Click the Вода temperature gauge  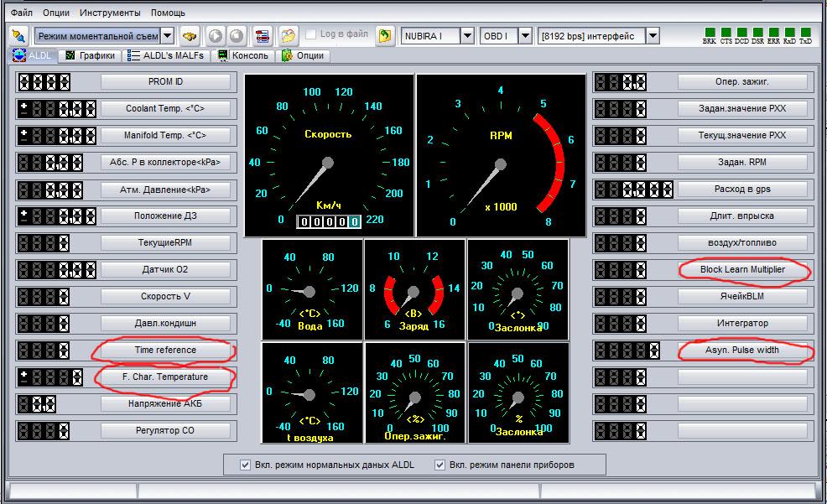pyautogui.click(x=312, y=289)
